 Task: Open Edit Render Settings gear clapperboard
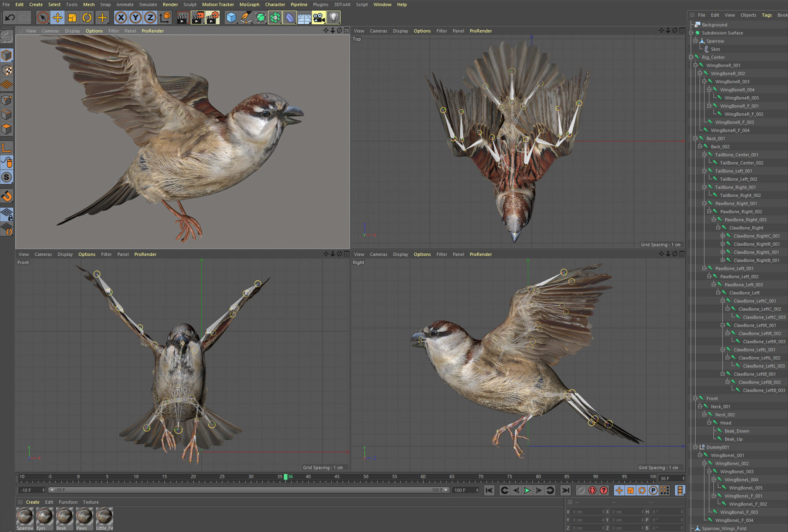(212, 17)
